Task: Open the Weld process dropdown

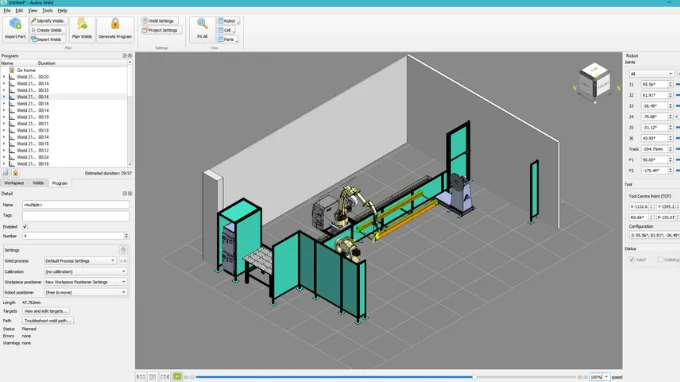Action: [x=80, y=261]
